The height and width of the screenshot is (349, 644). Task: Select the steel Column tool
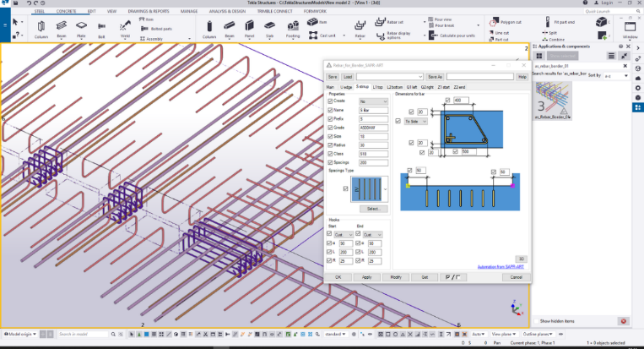pyautogui.click(x=41, y=30)
